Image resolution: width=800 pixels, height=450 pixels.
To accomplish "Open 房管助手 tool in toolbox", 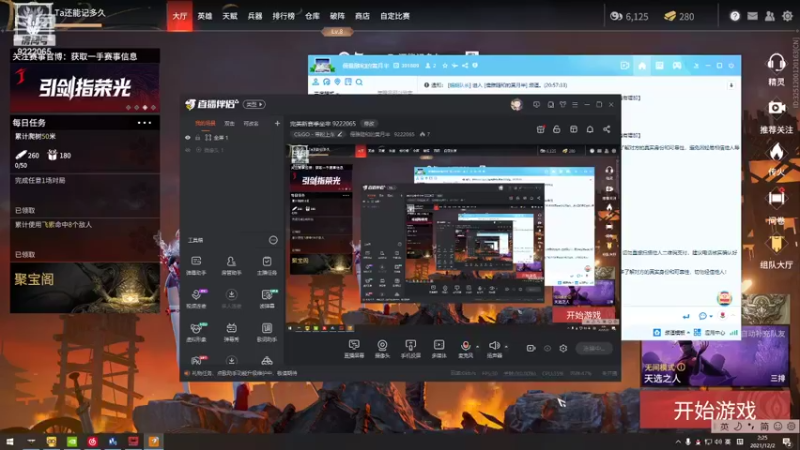I will tap(231, 265).
